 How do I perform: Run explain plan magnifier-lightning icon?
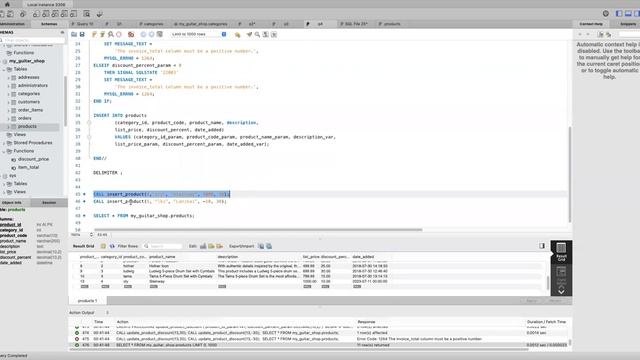click(x=111, y=35)
